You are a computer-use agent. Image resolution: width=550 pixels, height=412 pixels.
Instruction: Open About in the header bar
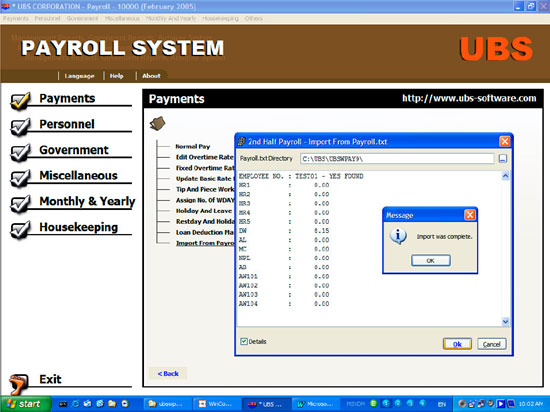pyautogui.click(x=151, y=76)
